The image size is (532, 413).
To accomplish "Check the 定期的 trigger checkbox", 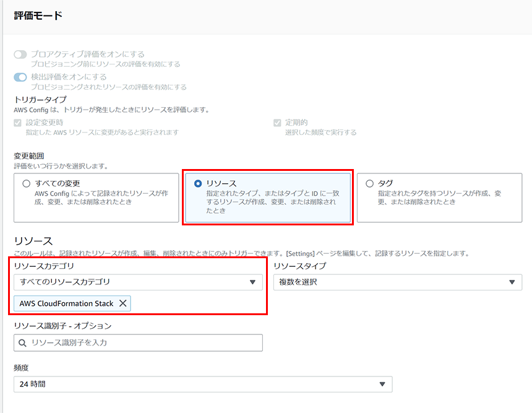I will click(x=277, y=123).
